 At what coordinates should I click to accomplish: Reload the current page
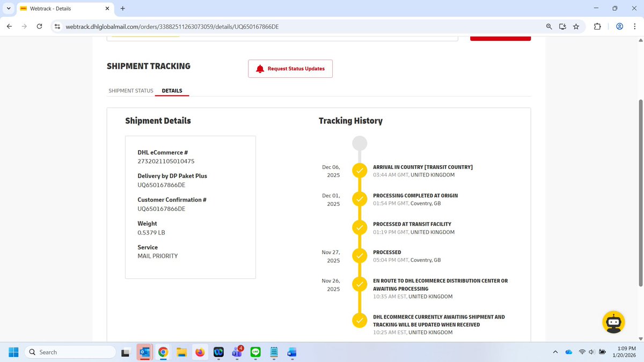click(39, 26)
